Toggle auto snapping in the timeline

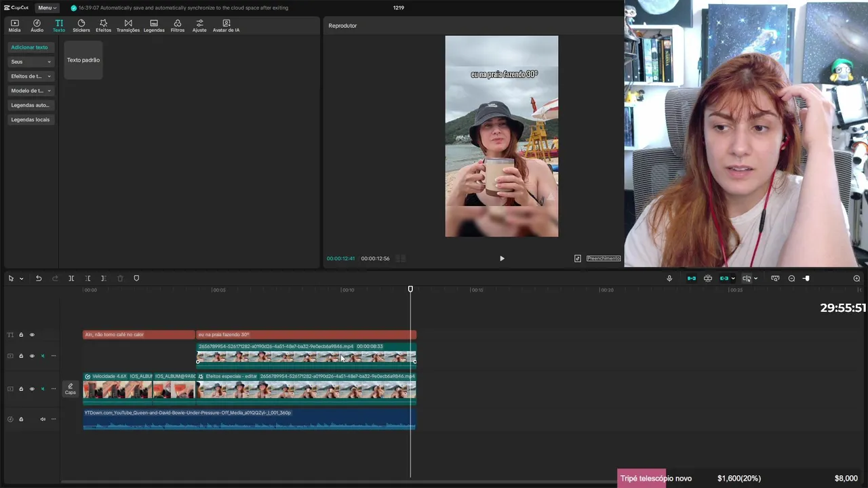pyautogui.click(x=708, y=279)
